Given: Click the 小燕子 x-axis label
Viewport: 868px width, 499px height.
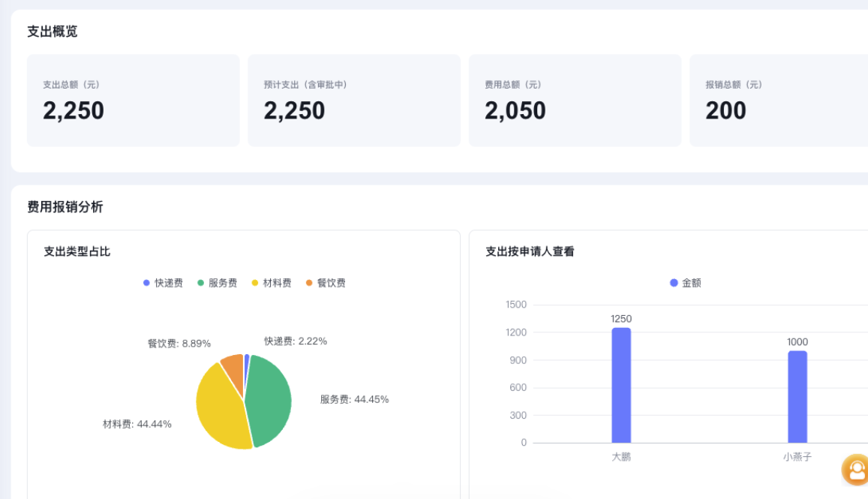Looking at the screenshot, I should (x=797, y=457).
